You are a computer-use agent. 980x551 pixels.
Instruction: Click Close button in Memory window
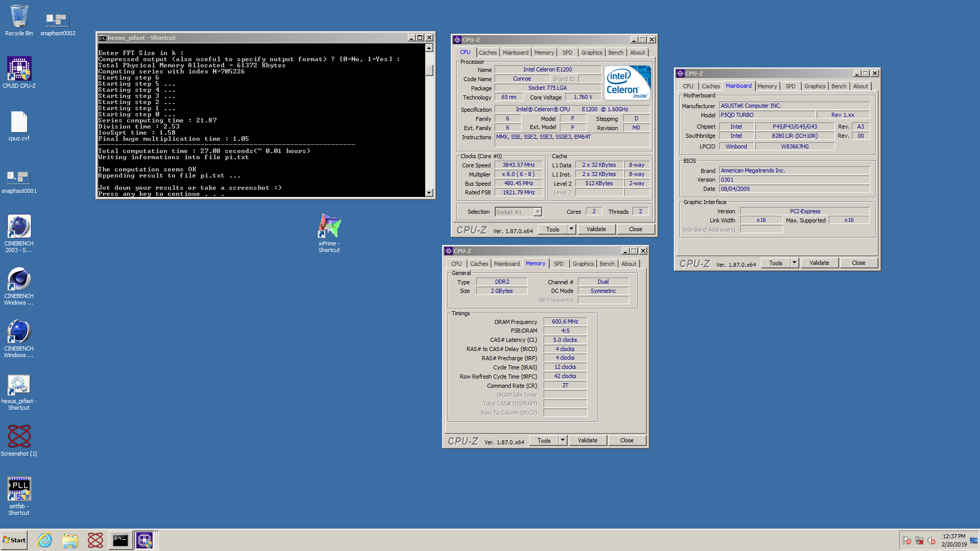coord(627,440)
